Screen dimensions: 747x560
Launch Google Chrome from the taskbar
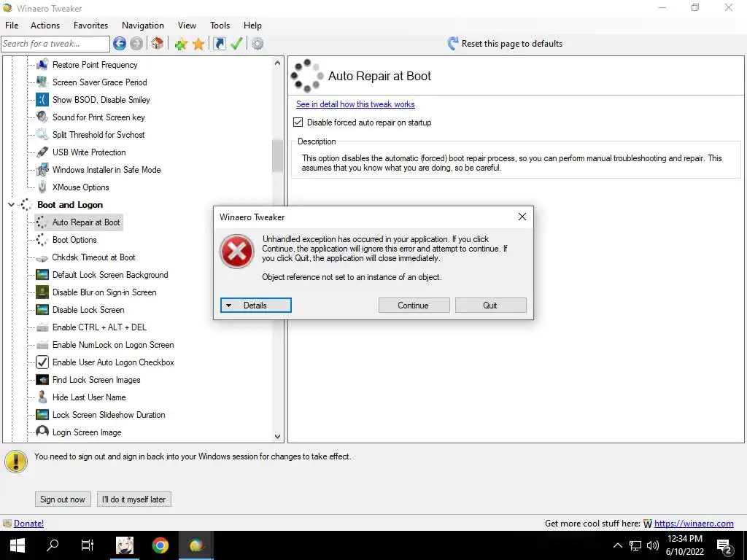(x=160, y=545)
